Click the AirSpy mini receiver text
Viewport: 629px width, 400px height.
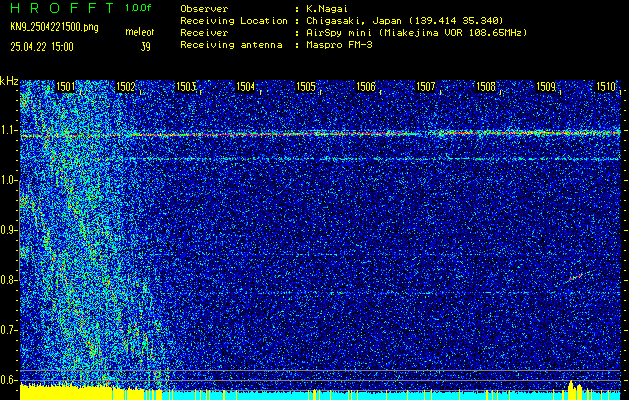(x=417, y=32)
